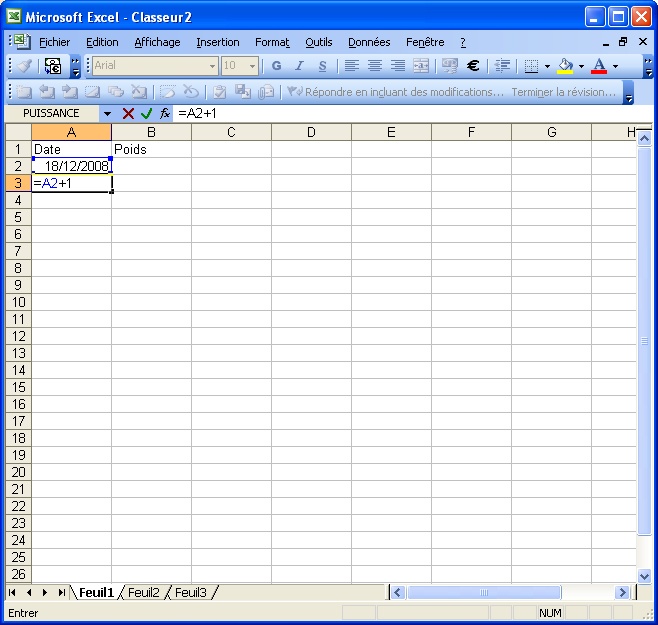Open the Insertion menu
The height and width of the screenshot is (625, 658).
[218, 42]
